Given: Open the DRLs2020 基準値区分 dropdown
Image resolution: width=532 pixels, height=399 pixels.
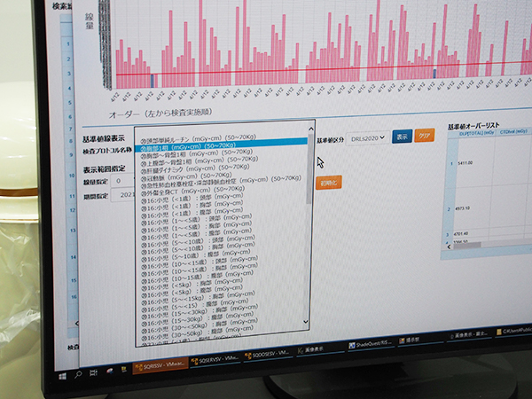Looking at the screenshot, I should click(368, 138).
